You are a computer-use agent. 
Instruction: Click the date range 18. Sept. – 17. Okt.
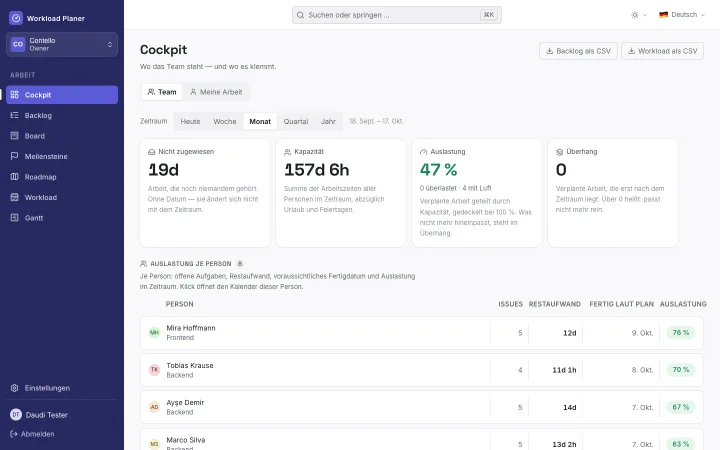pos(376,121)
